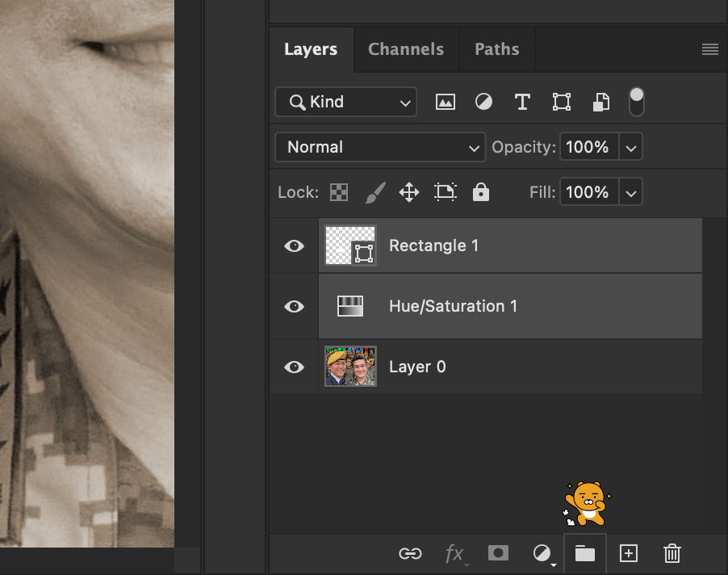Lock all with padlock icon
Viewport: 728px width, 575px height.
tap(480, 191)
